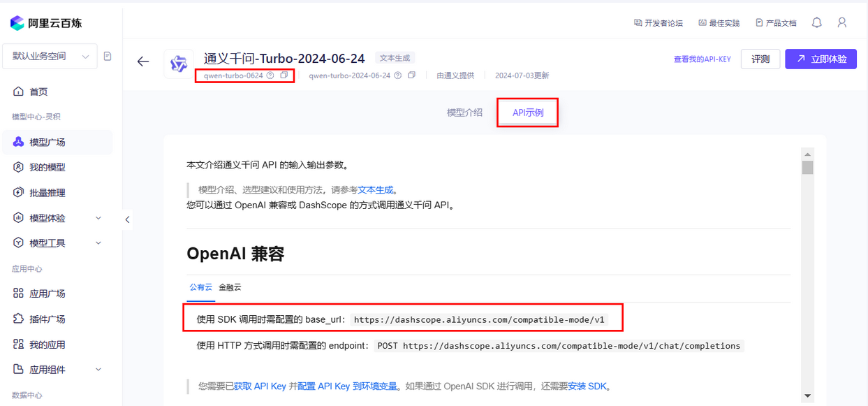Click the 批量推理 sidebar icon
Viewport: 868px width, 406px height.
[18, 192]
